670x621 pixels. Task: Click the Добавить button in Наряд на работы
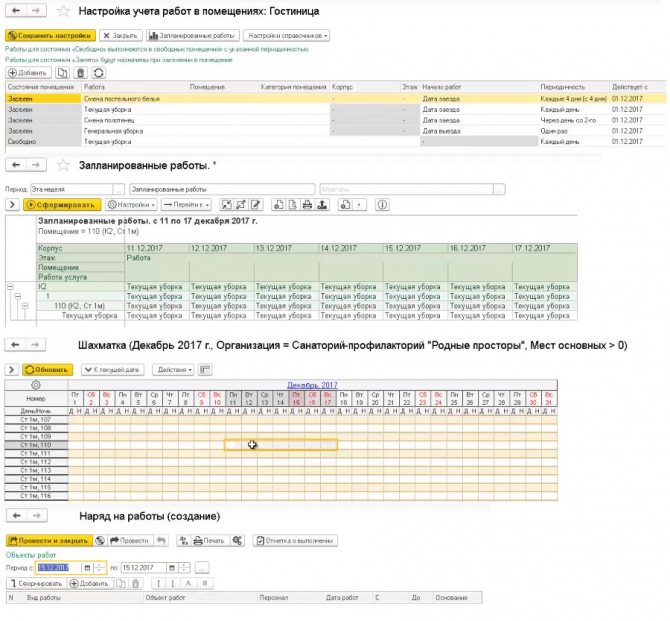(89, 583)
